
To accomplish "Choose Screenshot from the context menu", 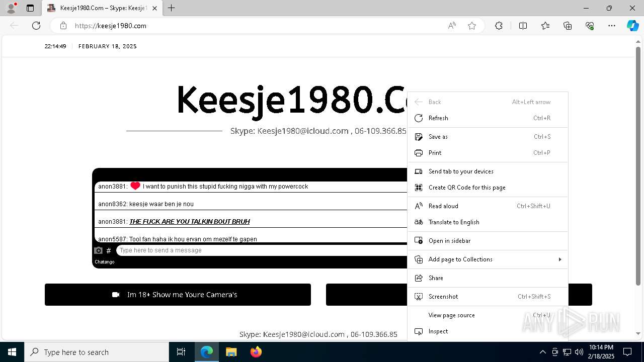I will pos(488,297).
